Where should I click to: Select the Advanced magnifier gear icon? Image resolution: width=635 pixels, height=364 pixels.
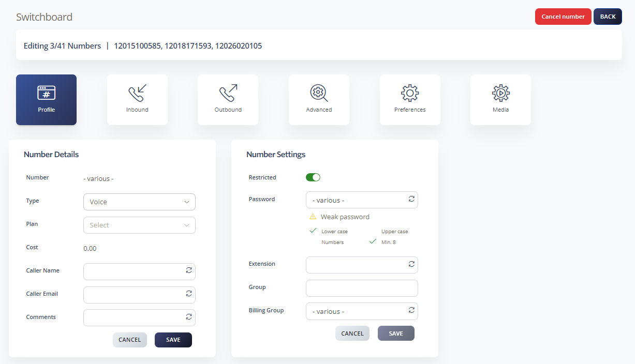(319, 93)
